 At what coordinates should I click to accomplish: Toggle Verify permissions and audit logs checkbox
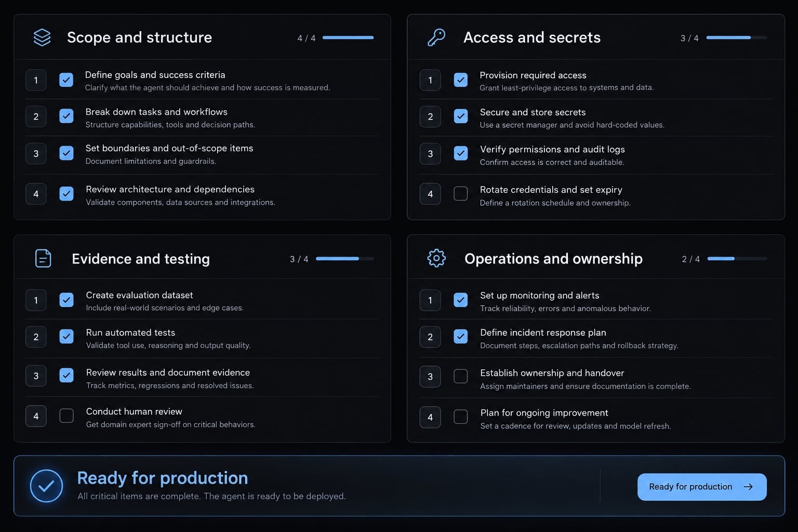pyautogui.click(x=461, y=153)
